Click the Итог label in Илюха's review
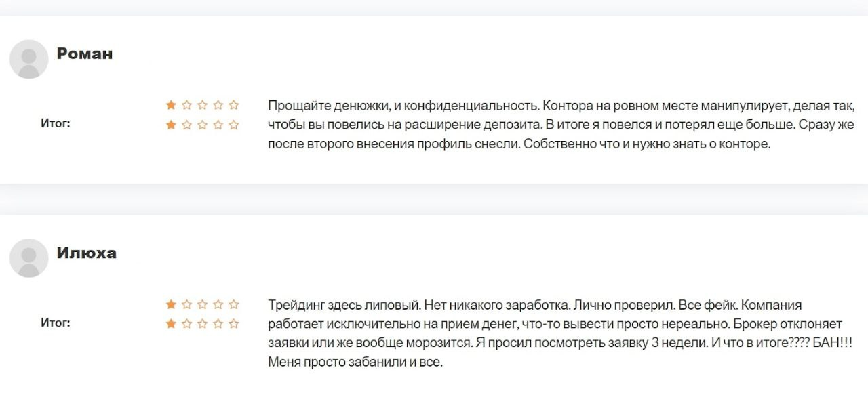868x393 pixels. point(56,323)
